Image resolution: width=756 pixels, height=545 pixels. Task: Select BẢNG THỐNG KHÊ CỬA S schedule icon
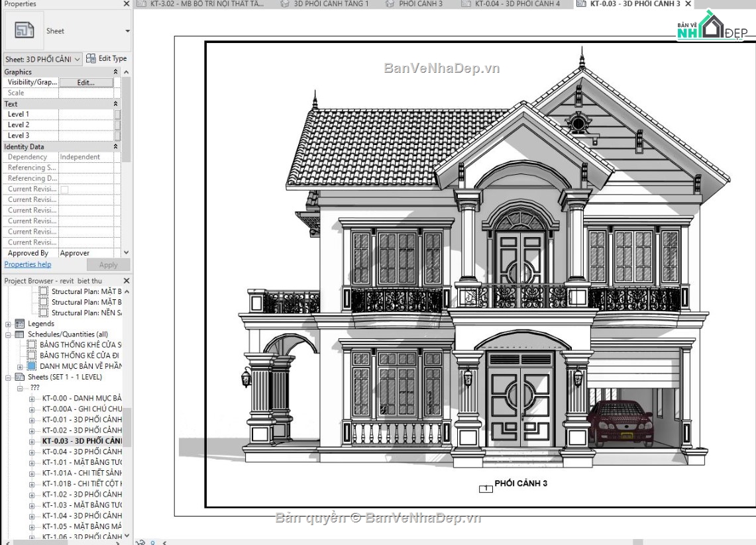click(x=31, y=344)
